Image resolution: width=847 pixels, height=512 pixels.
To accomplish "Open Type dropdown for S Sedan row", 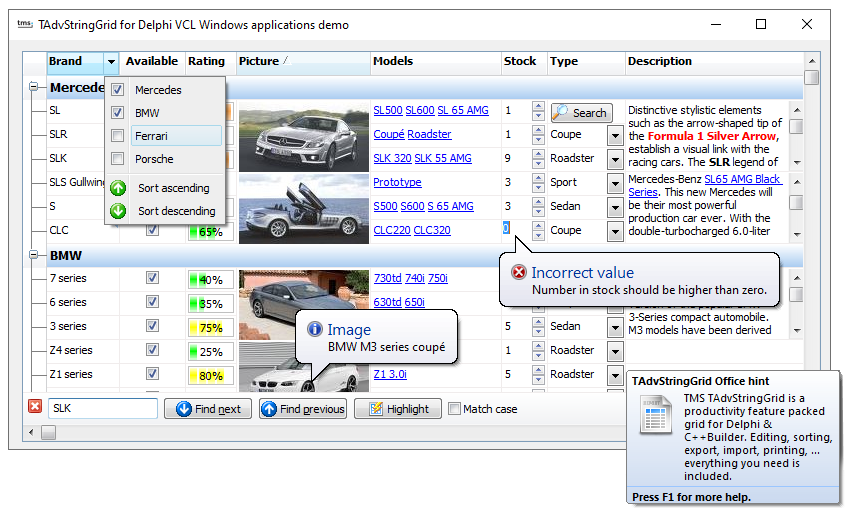I will pos(615,207).
